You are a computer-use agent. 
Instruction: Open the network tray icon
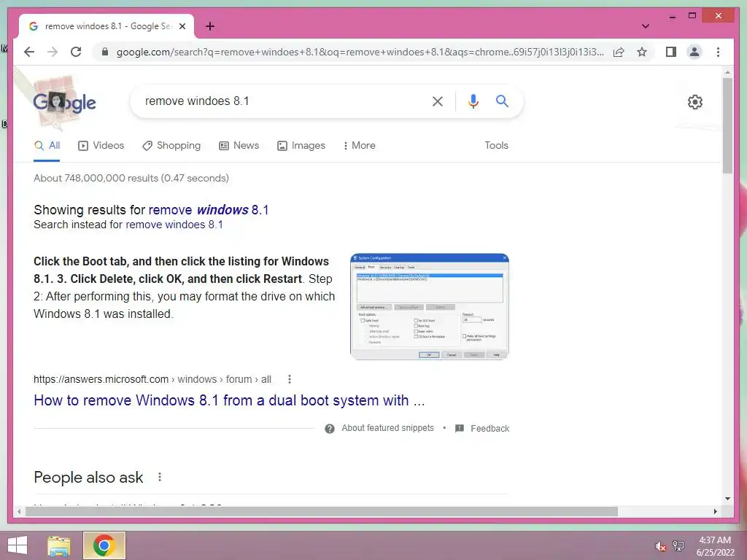(x=678, y=545)
